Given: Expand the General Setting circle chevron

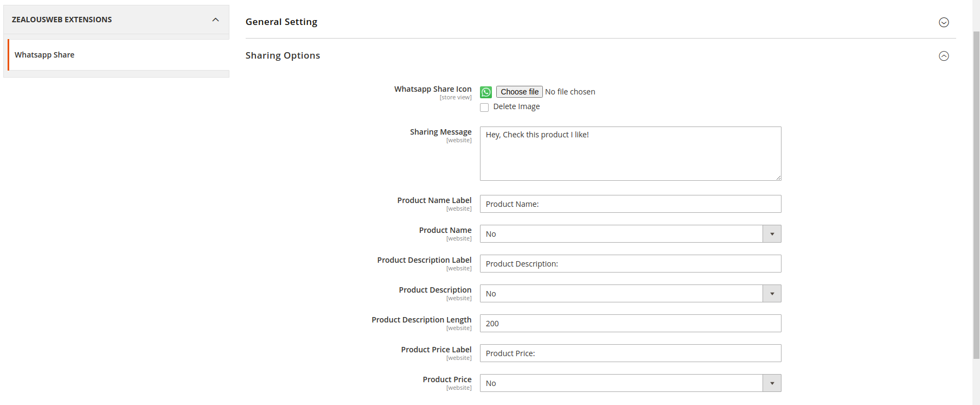Looking at the screenshot, I should tap(944, 22).
